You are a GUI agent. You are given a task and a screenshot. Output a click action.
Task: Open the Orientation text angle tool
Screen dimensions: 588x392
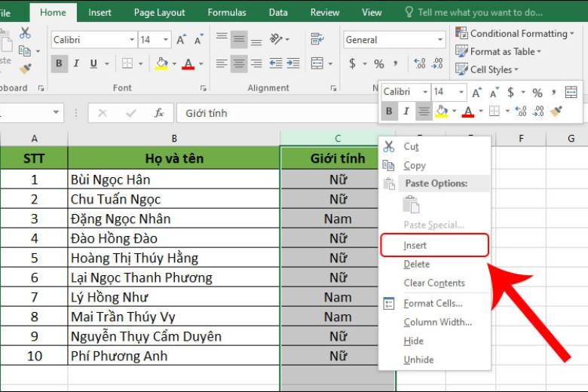pyautogui.click(x=277, y=39)
